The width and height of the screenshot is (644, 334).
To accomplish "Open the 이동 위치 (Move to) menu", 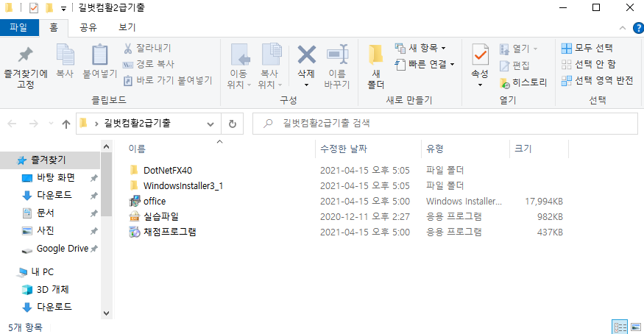I will pos(238,66).
